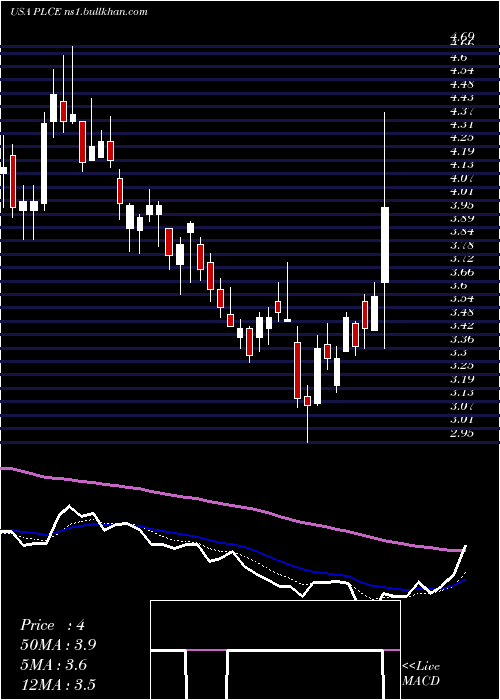500x700 pixels.
Task: Select the 3.07 price label
Action: coord(462,406)
